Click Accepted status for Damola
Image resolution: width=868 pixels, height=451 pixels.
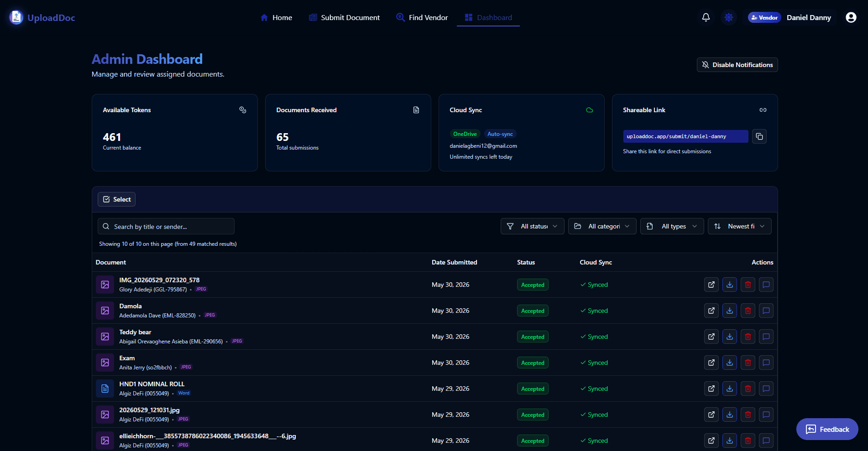point(533,311)
